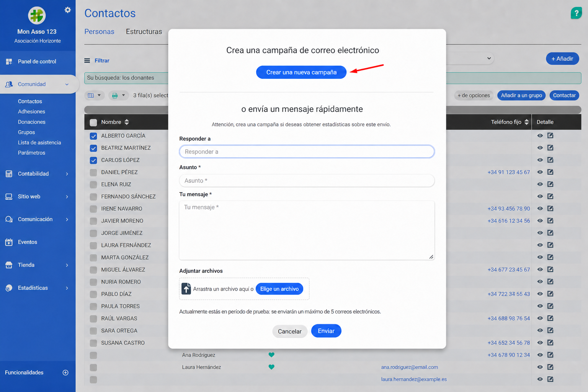The height and width of the screenshot is (392, 588).
Task: Click the Eventos calendar icon
Action: point(9,242)
